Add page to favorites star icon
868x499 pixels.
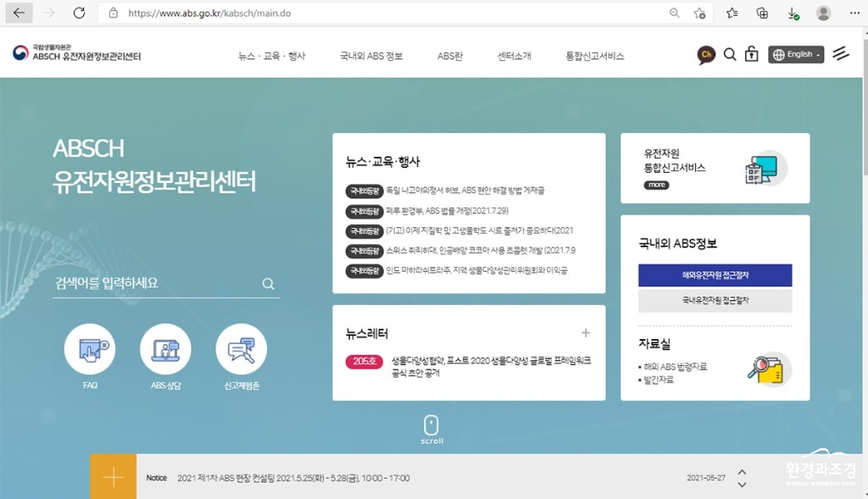coord(699,13)
